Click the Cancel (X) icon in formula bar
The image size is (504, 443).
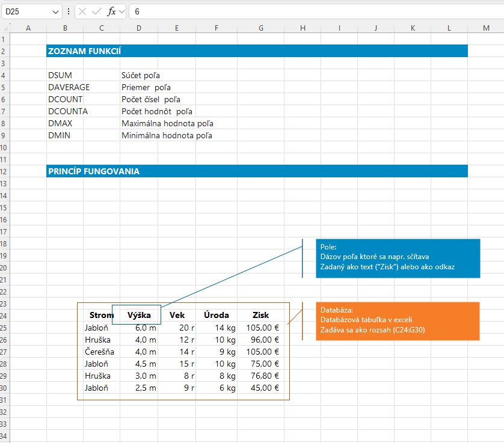pos(82,11)
